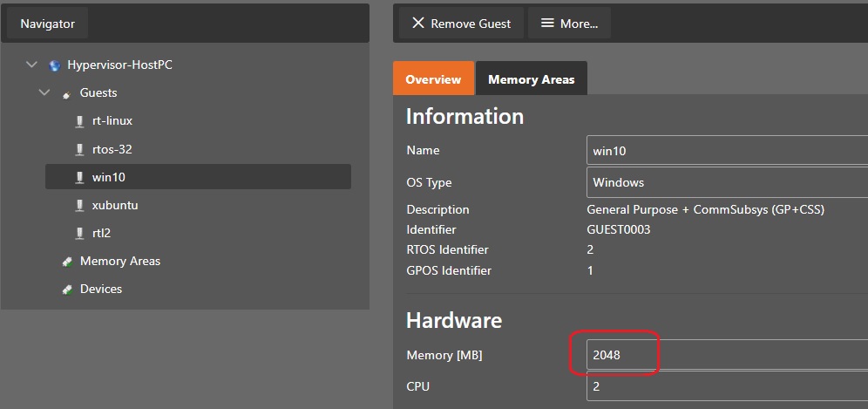Open Memory Areas in the Navigator tree
The image size is (868, 409).
[120, 261]
